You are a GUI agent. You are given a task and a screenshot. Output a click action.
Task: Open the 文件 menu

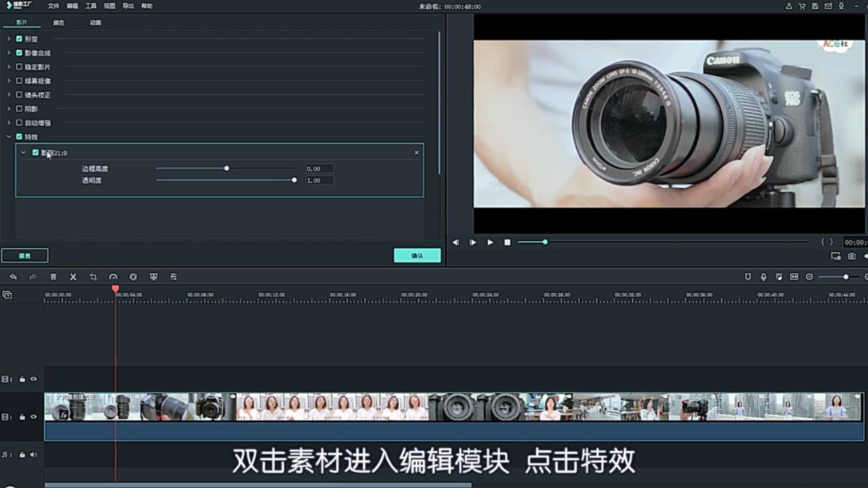54,6
